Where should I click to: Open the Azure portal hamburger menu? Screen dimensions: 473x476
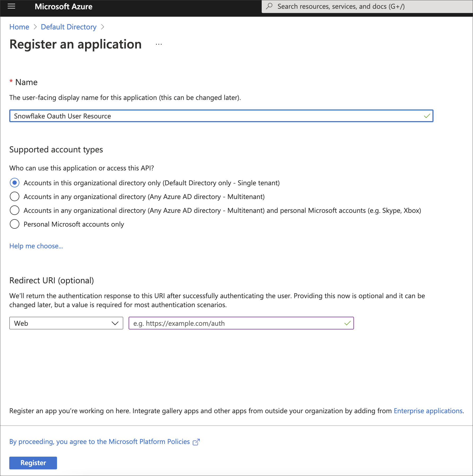pos(11,6)
